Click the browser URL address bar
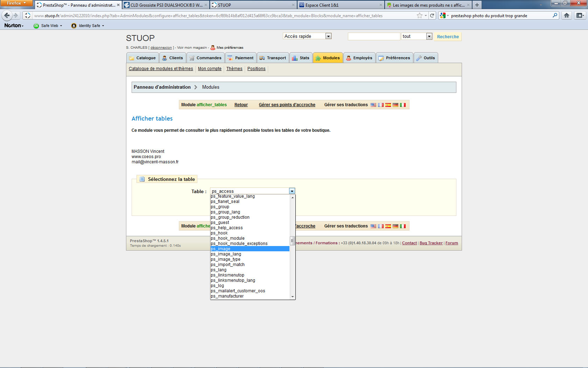 tap(224, 15)
